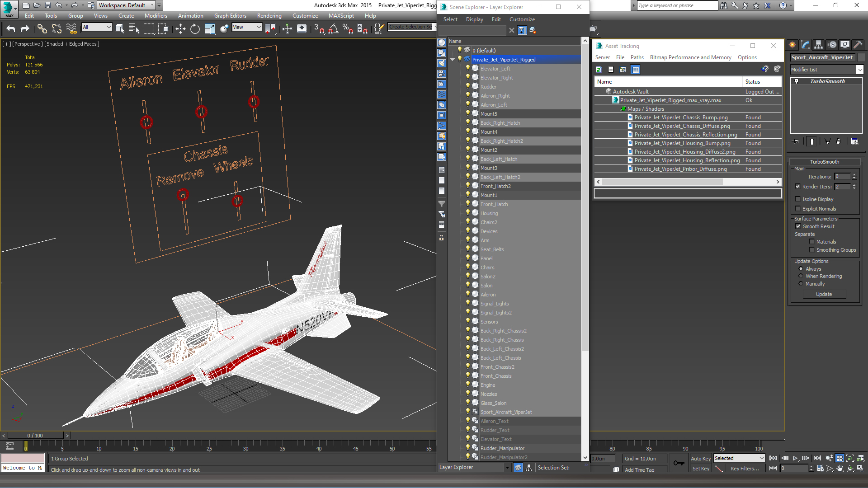Click the Auto Key button
Viewport: 868px width, 488px height.
700,458
